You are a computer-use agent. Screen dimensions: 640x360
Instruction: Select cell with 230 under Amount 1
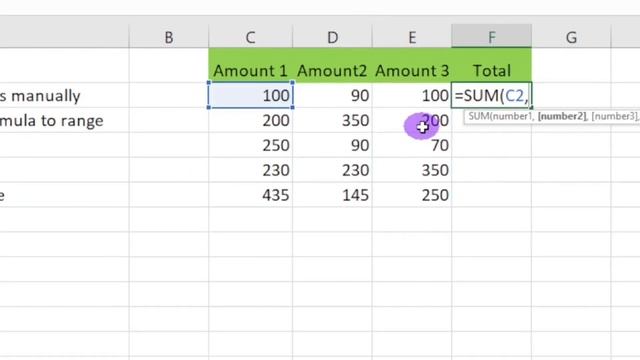[x=250, y=170]
